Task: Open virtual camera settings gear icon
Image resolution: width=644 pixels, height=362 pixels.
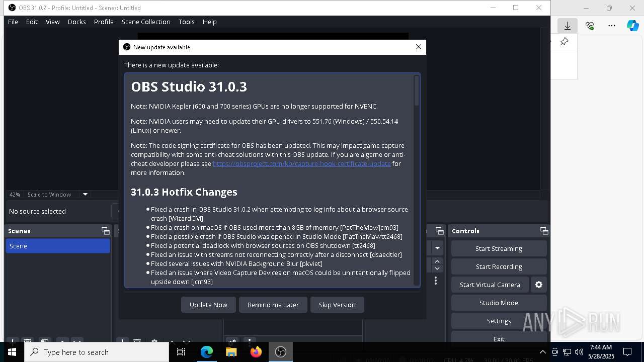Action: click(x=539, y=285)
